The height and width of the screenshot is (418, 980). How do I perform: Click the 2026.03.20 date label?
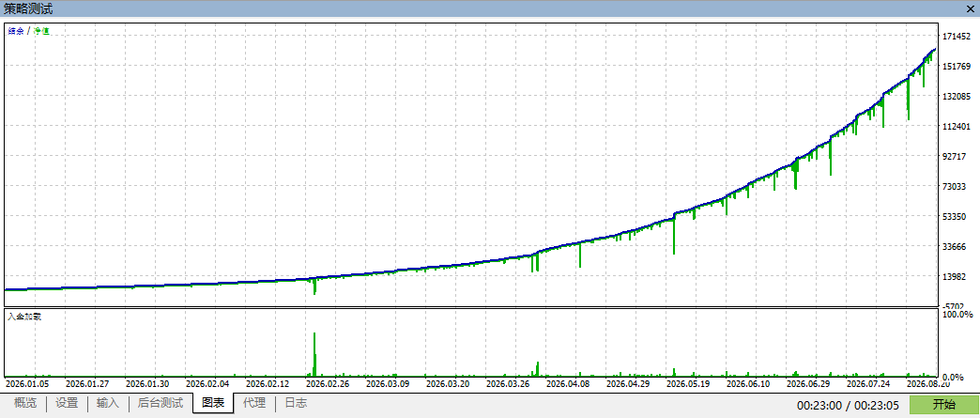coord(448,384)
